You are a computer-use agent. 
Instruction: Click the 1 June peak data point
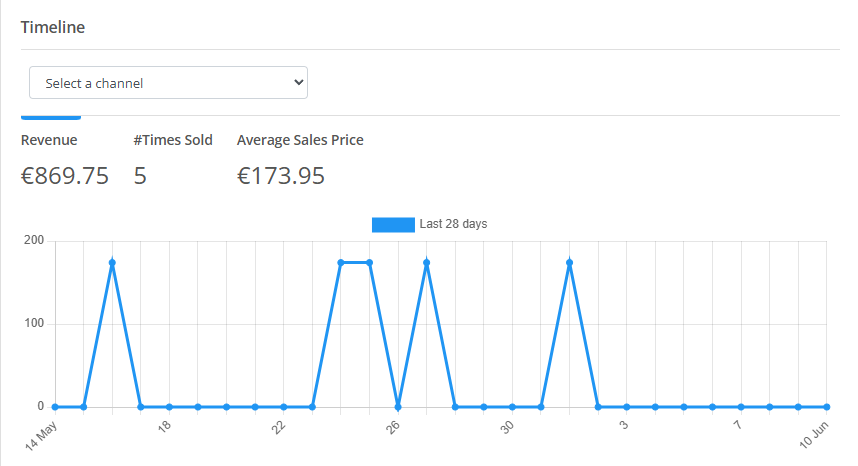point(570,263)
